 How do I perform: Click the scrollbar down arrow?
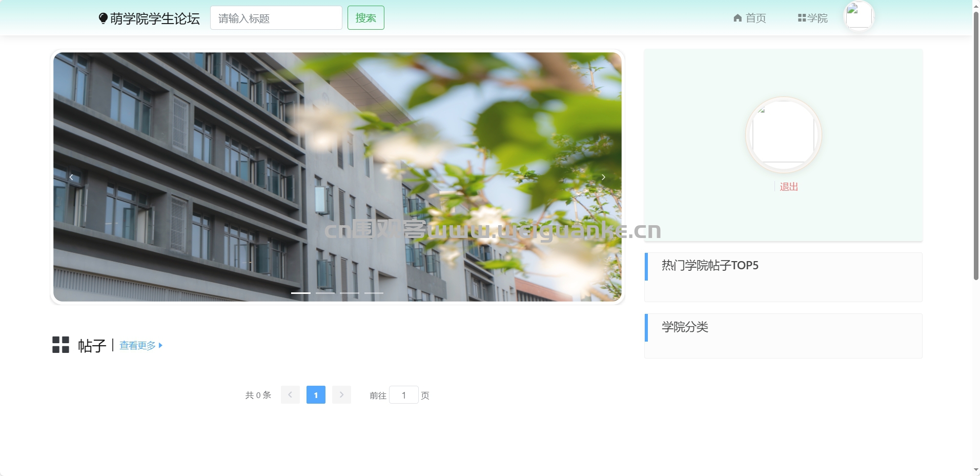[976, 470]
